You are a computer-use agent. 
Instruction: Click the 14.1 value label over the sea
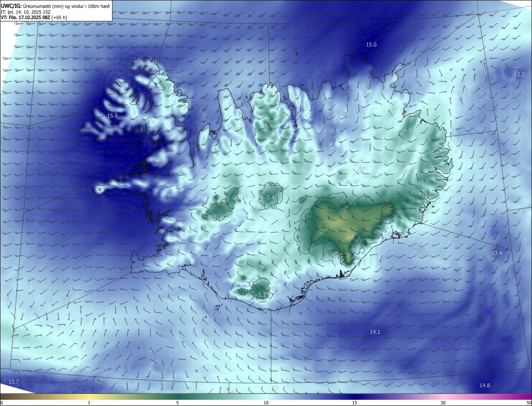(375, 332)
